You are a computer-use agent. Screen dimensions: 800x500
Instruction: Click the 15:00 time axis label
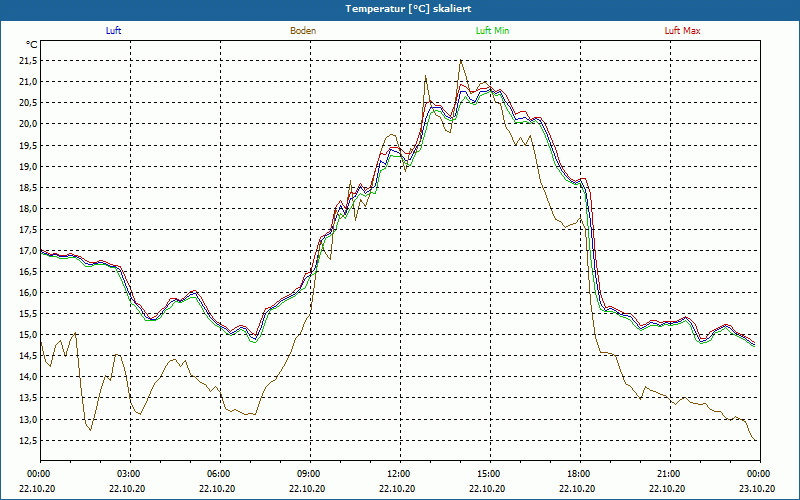click(490, 474)
